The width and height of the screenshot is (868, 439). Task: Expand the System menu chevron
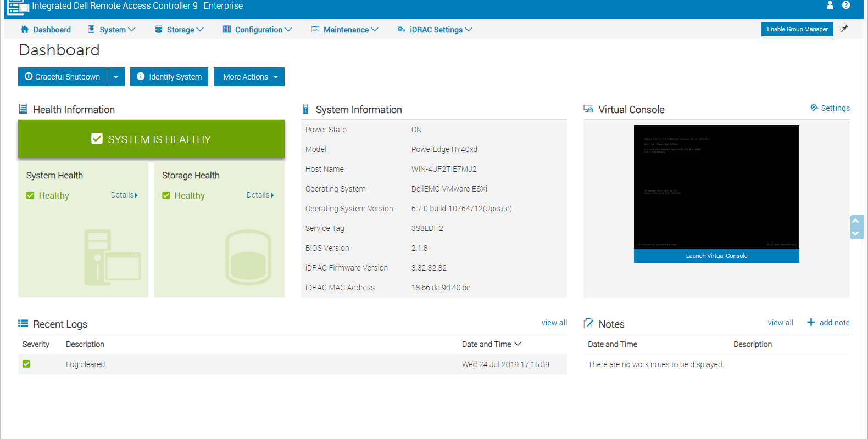coord(131,30)
